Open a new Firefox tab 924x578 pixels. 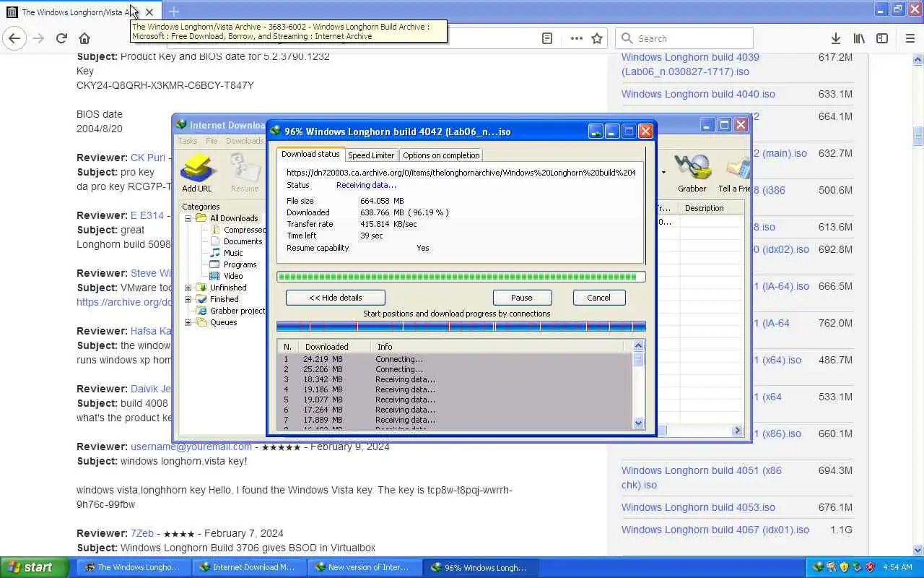coord(174,12)
